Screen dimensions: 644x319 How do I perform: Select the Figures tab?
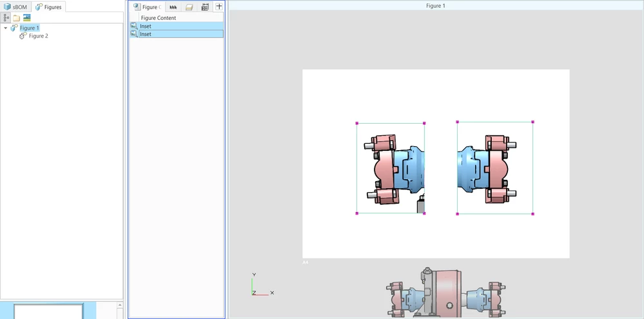48,7
